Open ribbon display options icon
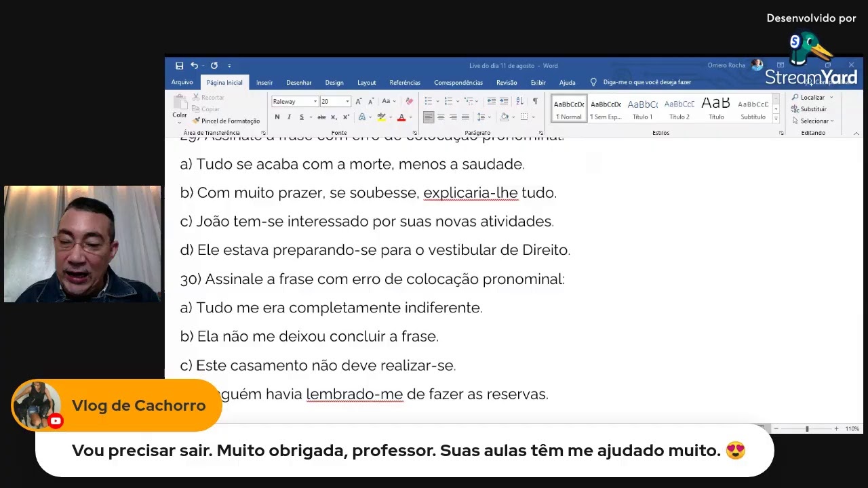Viewport: 868px width, 488px height. coord(781,66)
